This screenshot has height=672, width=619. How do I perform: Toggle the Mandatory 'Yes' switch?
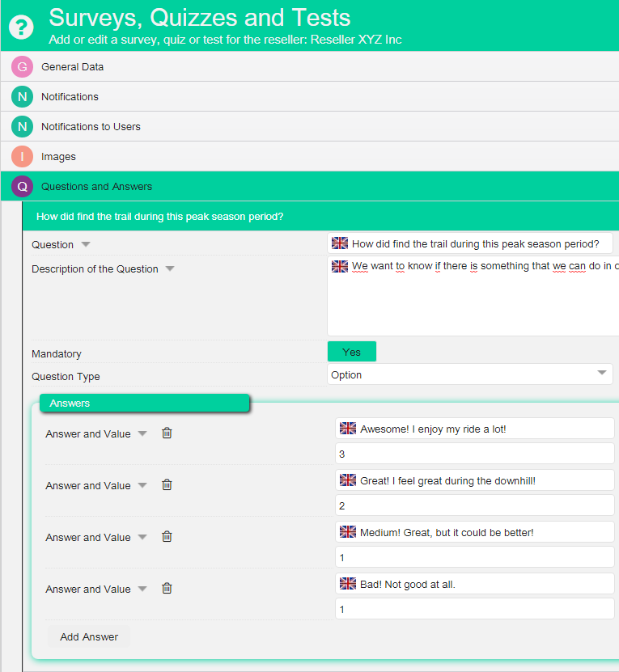point(351,352)
